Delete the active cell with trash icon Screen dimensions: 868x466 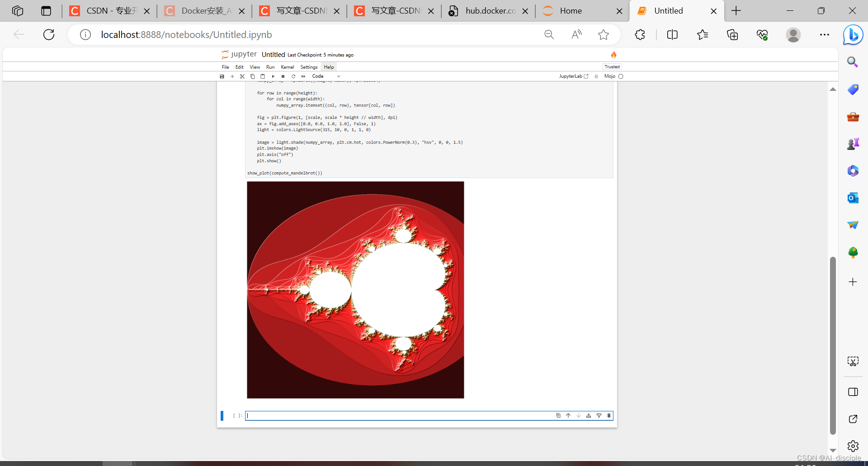click(x=609, y=415)
